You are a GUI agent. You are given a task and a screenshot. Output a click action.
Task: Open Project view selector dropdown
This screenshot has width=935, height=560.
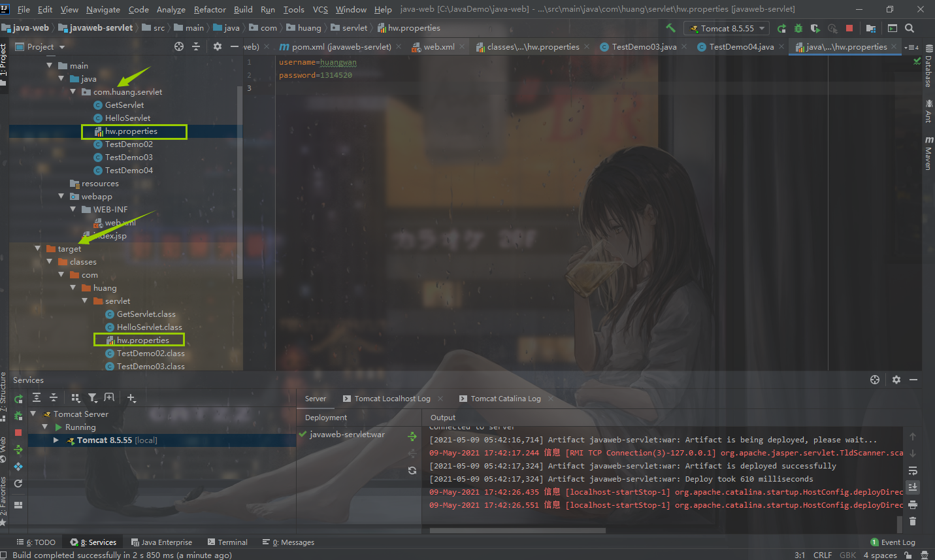tap(41, 46)
